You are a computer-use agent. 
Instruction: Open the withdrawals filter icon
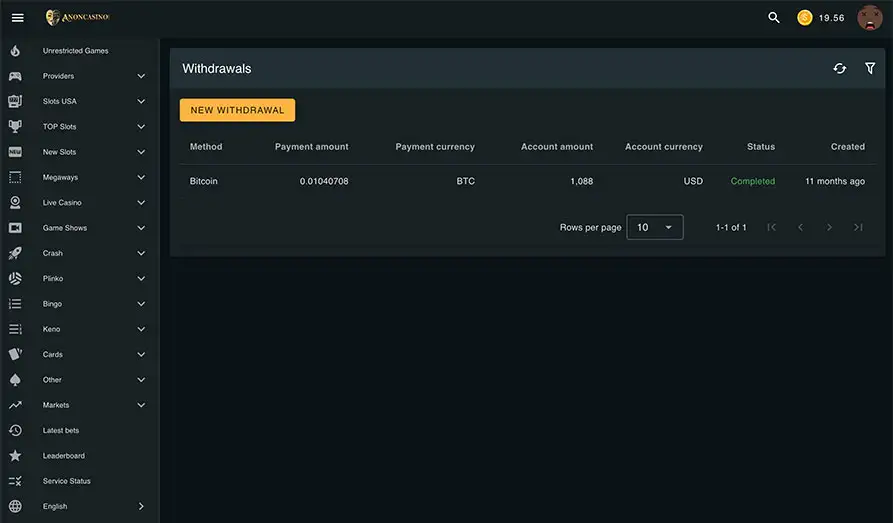(x=870, y=68)
